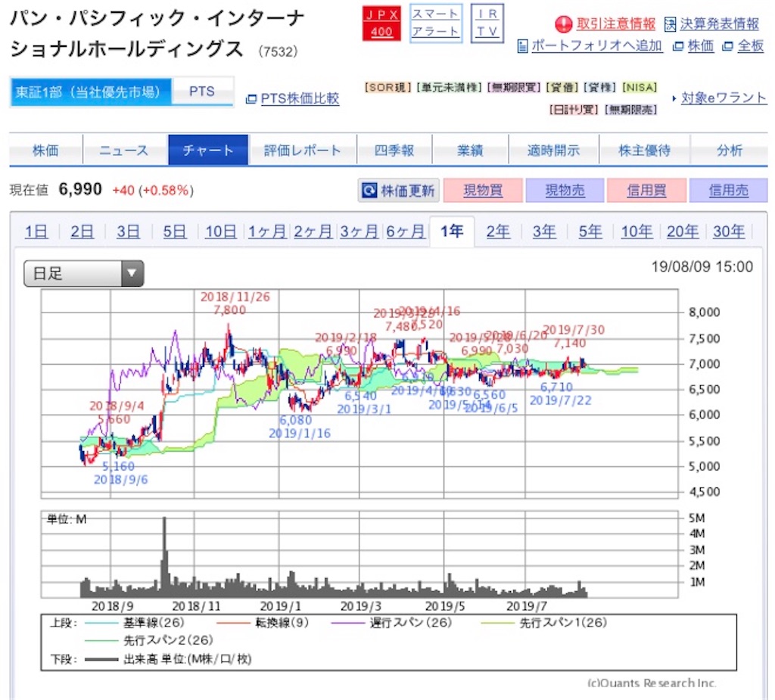
Task: Open the 株価 tab
Action: pos(45,150)
